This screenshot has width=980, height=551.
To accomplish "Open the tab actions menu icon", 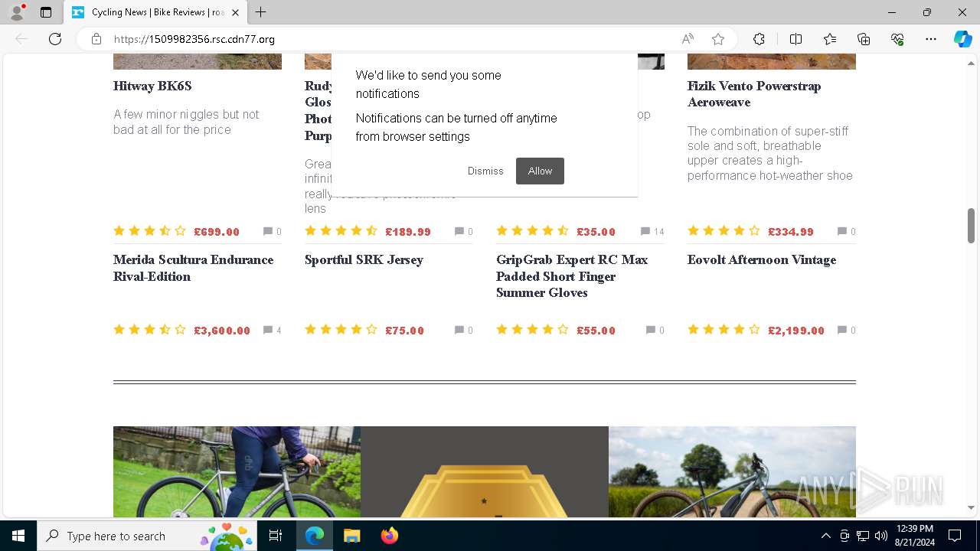I will [46, 12].
